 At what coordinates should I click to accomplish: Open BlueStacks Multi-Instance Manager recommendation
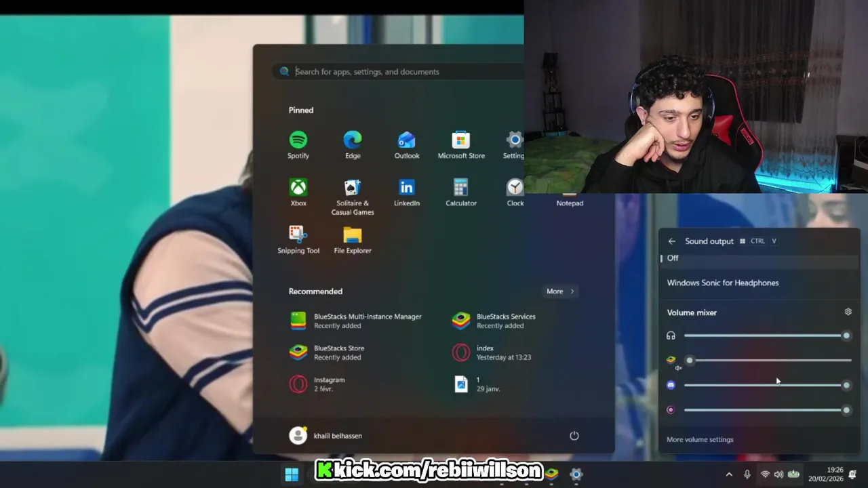(x=356, y=321)
